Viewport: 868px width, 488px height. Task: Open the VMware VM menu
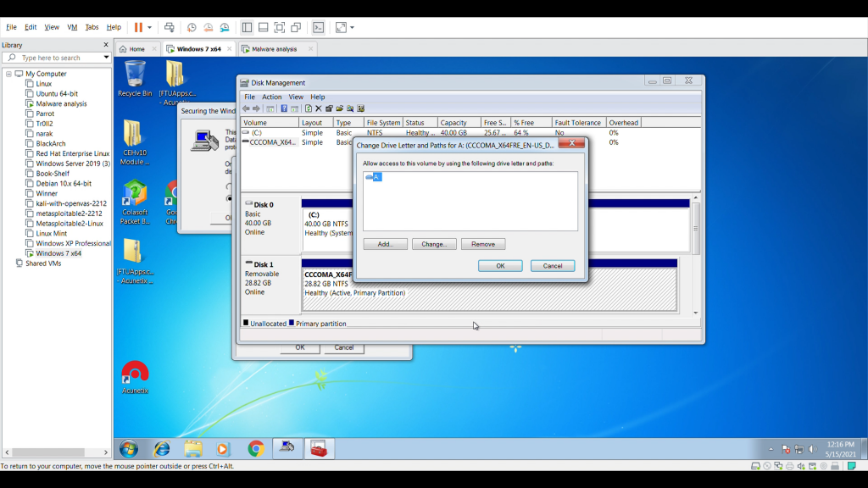72,27
